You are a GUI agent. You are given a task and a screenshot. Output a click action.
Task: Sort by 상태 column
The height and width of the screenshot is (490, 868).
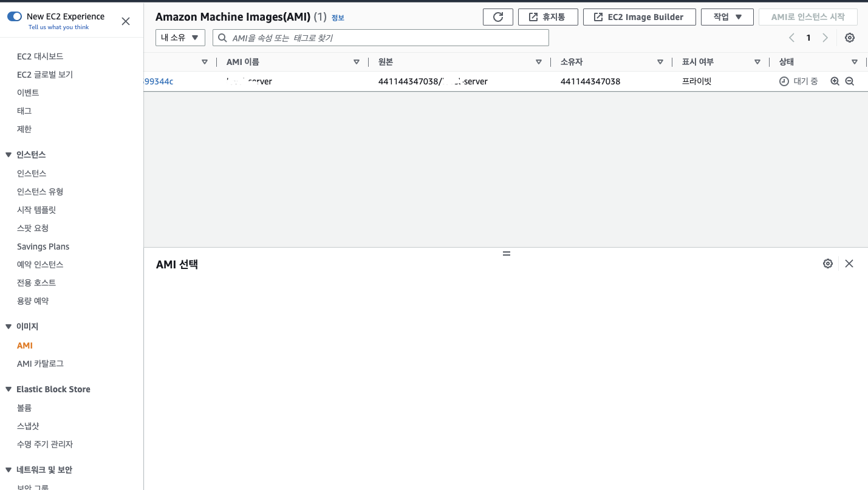(855, 62)
